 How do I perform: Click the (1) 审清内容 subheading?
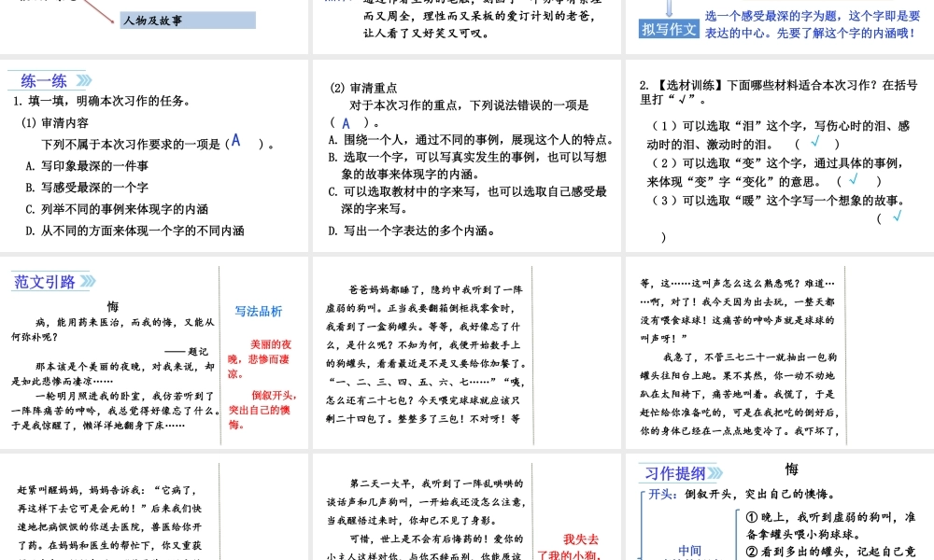pos(55,122)
